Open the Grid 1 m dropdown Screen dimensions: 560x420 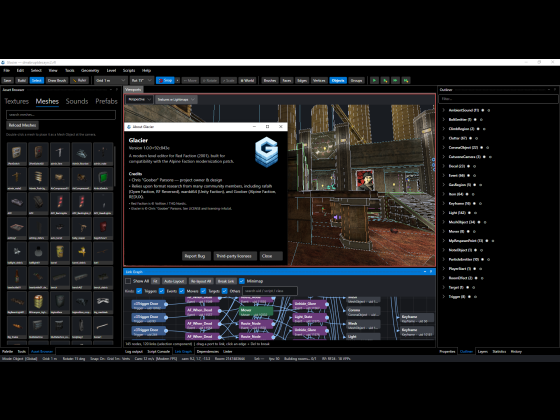coord(110,80)
